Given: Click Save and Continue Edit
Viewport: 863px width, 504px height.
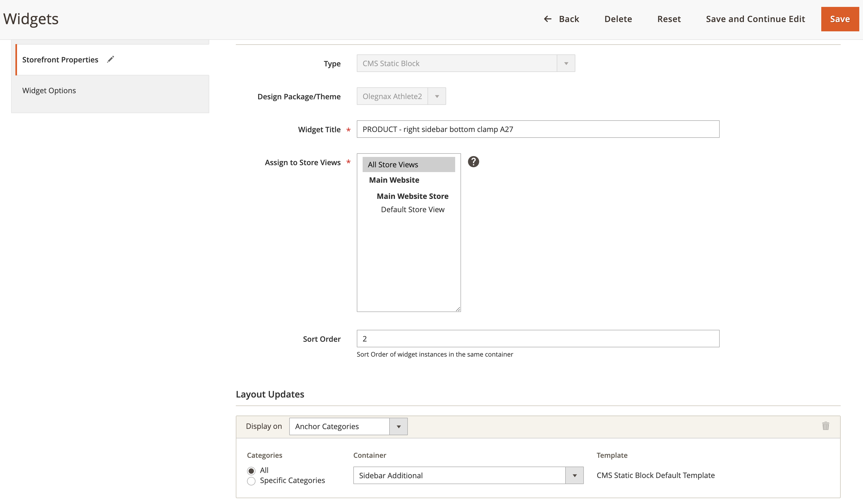Looking at the screenshot, I should pyautogui.click(x=755, y=19).
